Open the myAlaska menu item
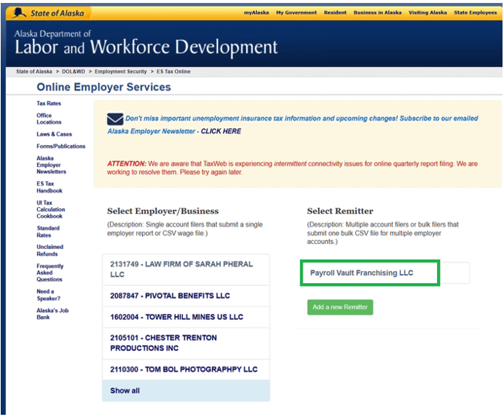504x420 pixels. pyautogui.click(x=257, y=13)
